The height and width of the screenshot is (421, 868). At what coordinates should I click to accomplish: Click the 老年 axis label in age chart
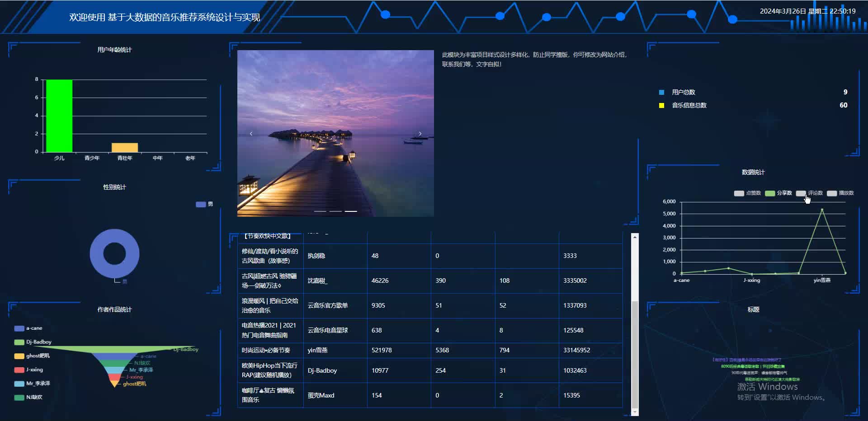190,158
